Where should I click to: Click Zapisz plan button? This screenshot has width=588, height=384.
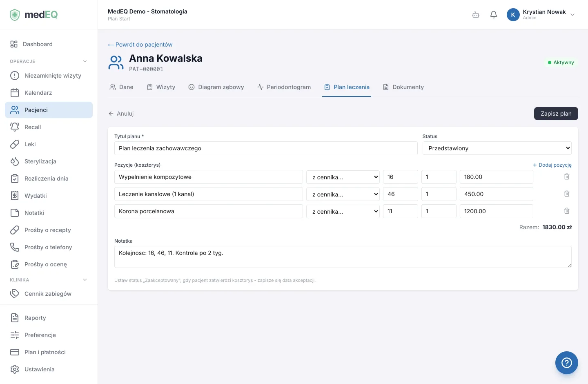(x=556, y=114)
